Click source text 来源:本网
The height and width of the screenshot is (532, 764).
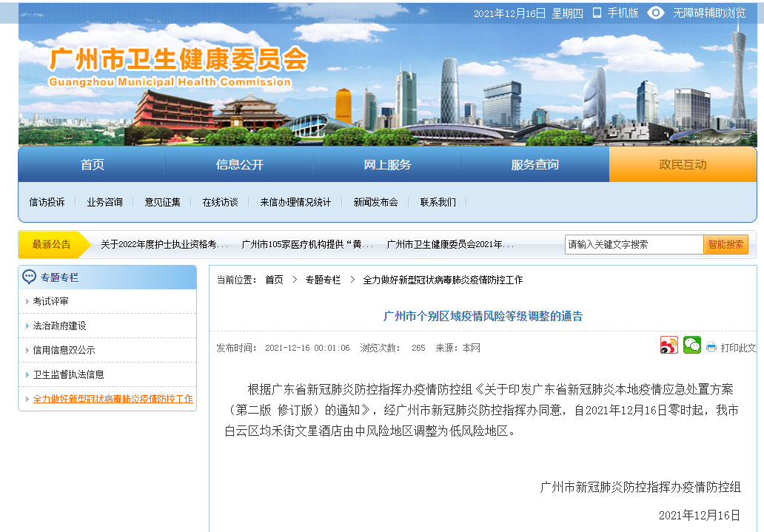458,348
